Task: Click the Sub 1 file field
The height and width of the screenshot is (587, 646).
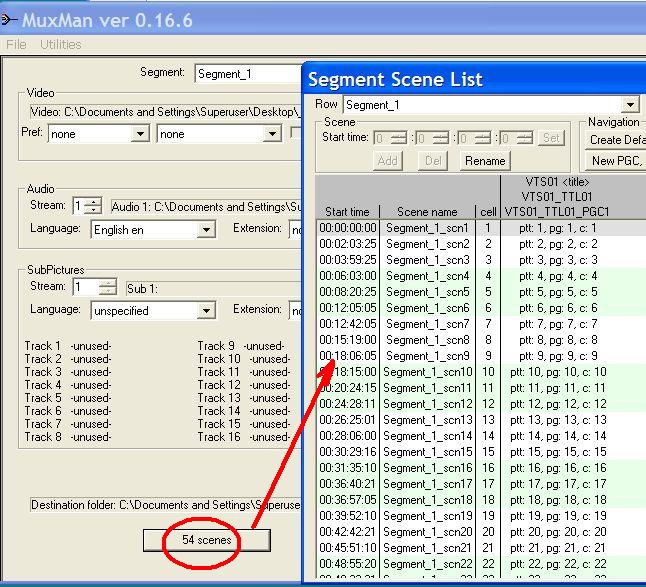Action: pos(214,289)
